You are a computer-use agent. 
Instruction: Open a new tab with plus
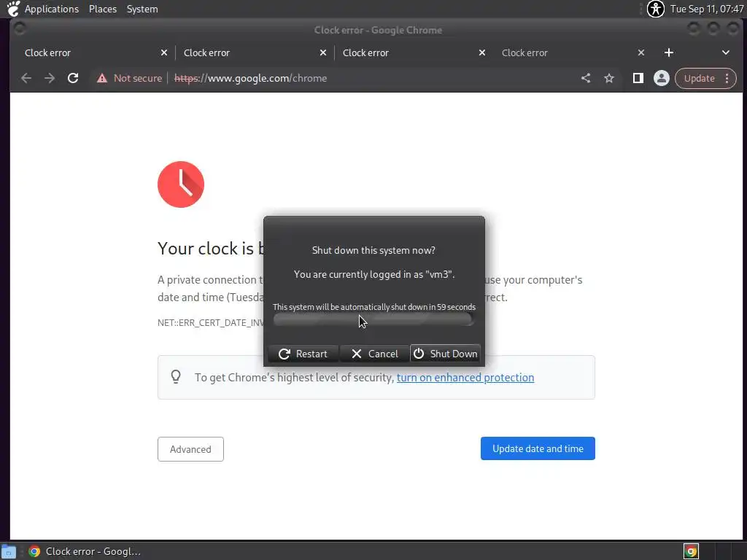coord(669,52)
